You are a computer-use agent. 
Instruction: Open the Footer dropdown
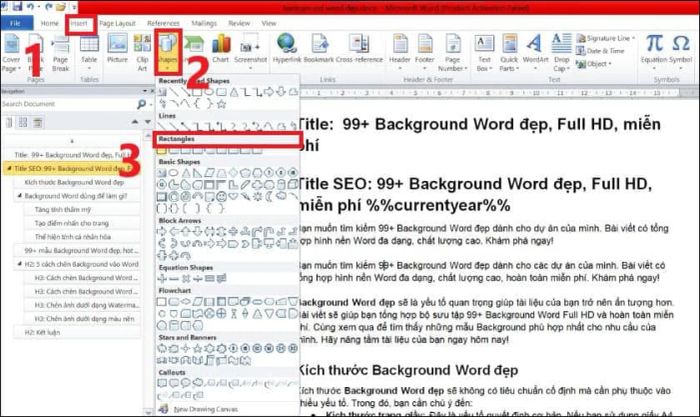[425, 53]
